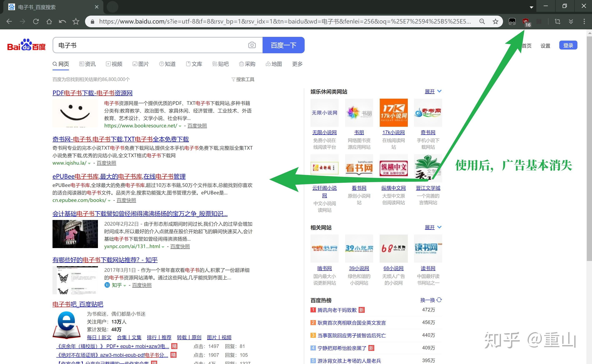Image resolution: width=592 pixels, height=364 pixels.
Task: Switch to the 视频 tab
Action: [x=114, y=64]
